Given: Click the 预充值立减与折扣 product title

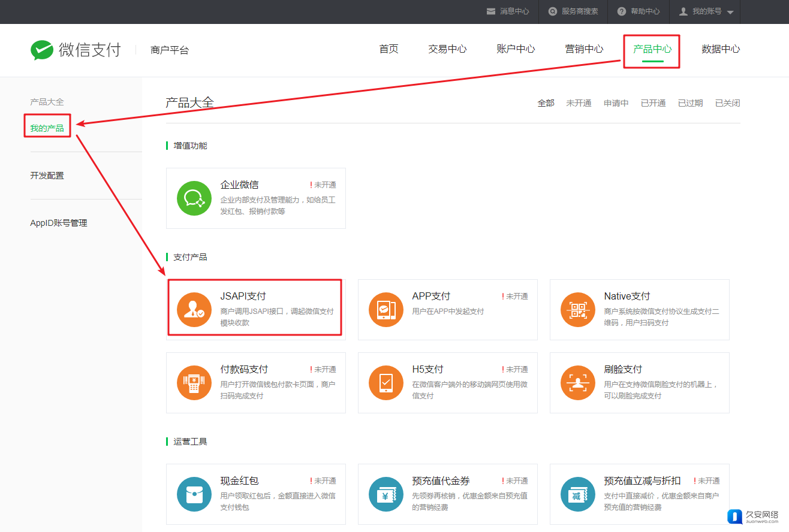Looking at the screenshot, I should point(643,480).
